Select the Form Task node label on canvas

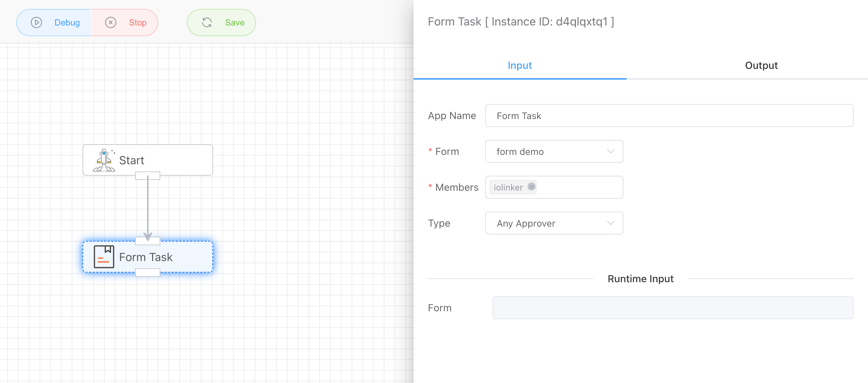146,257
